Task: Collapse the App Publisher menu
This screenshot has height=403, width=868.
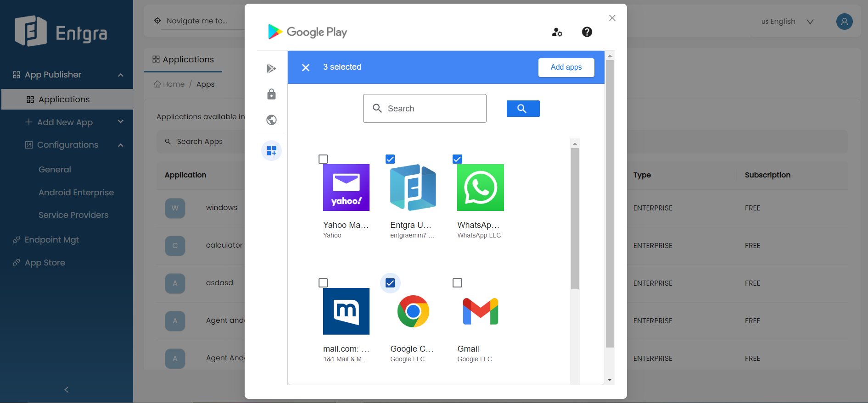Action: tap(121, 75)
